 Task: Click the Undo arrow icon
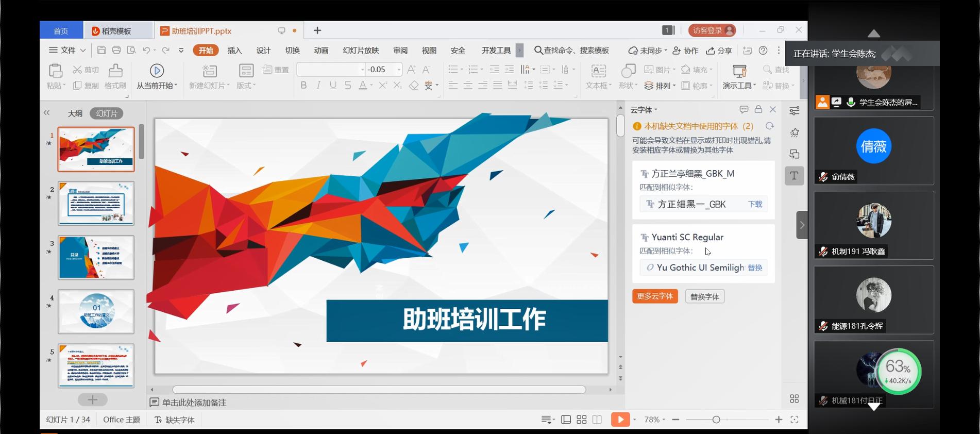click(x=146, y=50)
